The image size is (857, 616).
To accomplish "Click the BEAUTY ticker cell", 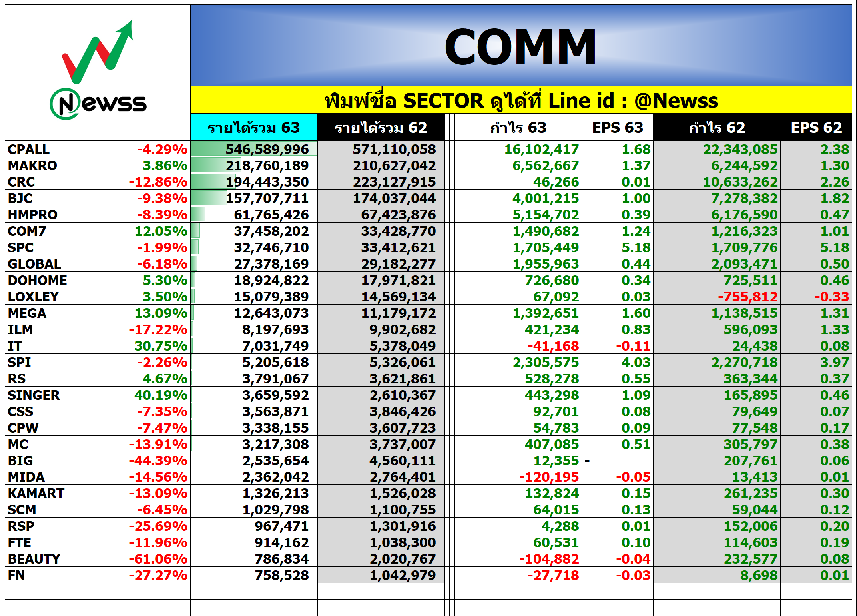I will (54, 559).
